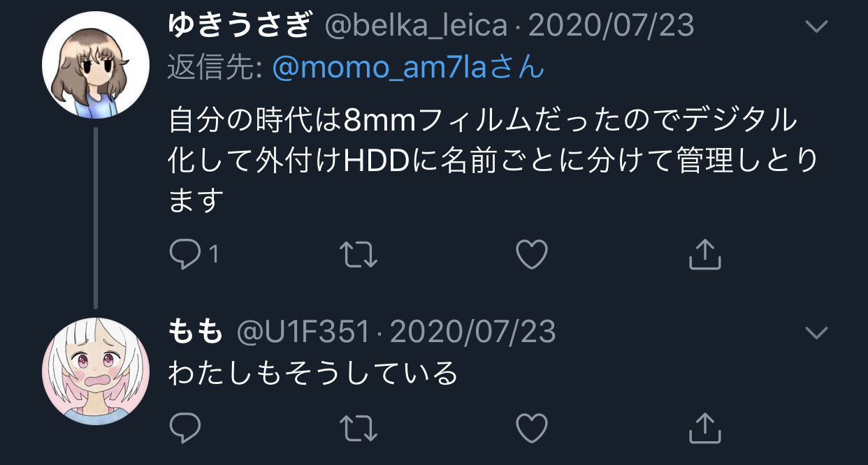The height and width of the screenshot is (465, 868).
Task: Reply to ゆきうさぎ's tweet
Action: coord(185,255)
